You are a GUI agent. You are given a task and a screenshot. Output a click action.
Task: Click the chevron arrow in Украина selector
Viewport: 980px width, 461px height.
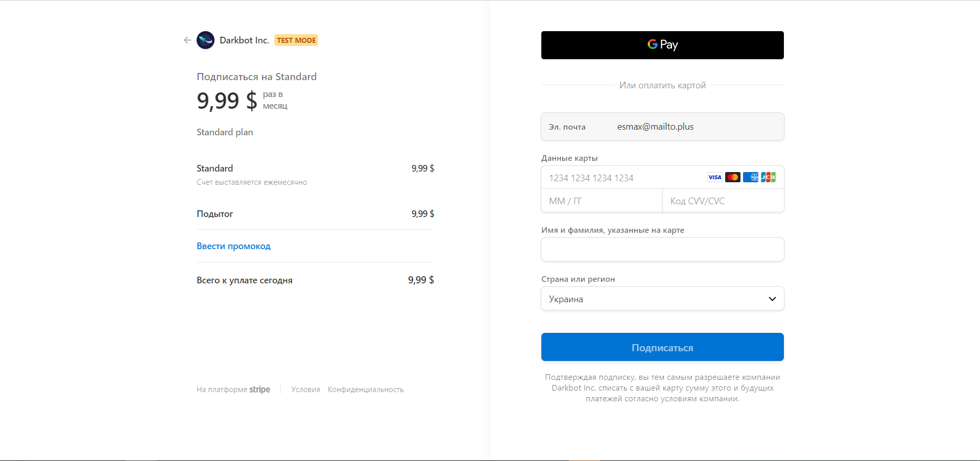tap(772, 299)
